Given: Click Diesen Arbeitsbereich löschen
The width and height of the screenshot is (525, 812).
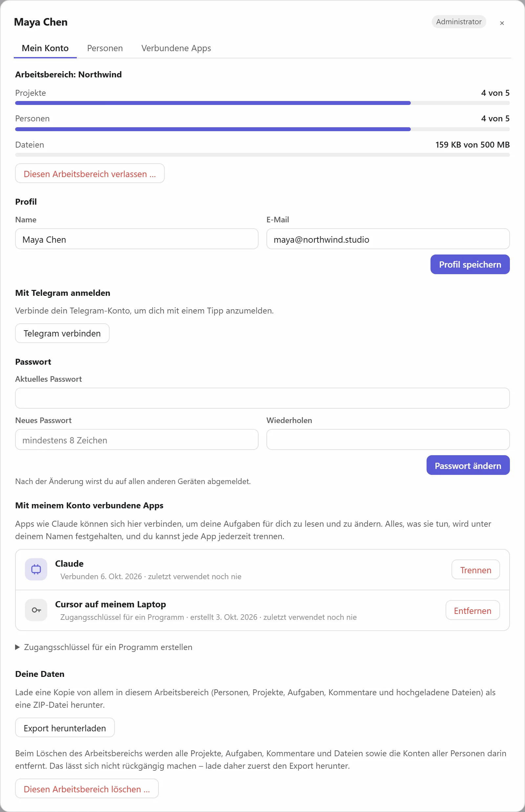Looking at the screenshot, I should [87, 789].
